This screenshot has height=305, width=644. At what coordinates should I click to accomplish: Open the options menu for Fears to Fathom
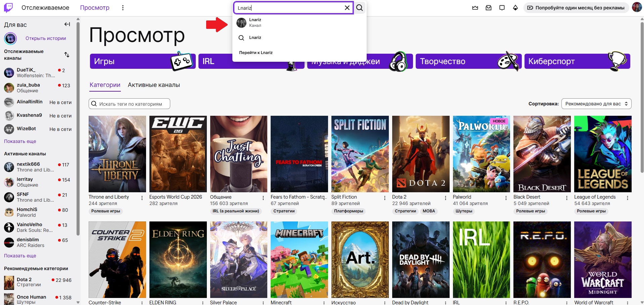[324, 198]
